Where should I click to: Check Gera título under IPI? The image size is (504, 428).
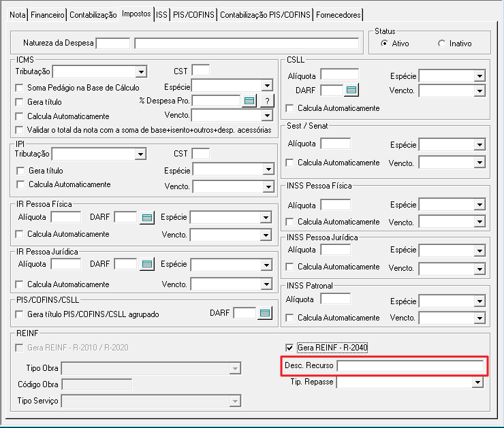coord(20,171)
